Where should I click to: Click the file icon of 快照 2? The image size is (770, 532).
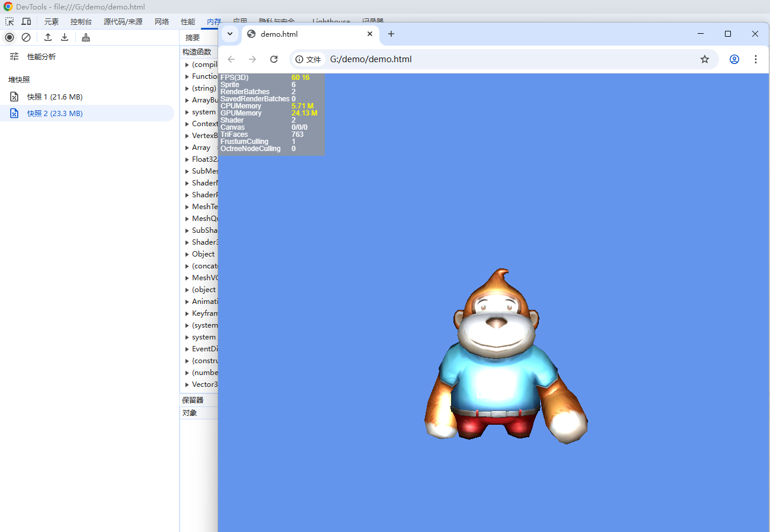15,113
